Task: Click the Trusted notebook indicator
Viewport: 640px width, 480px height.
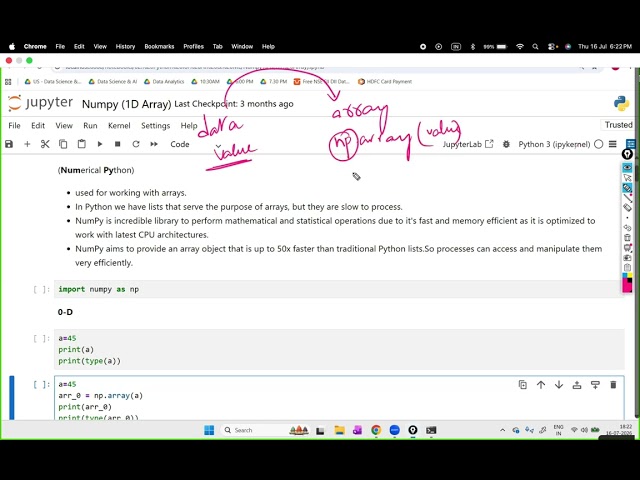Action: 618,125
